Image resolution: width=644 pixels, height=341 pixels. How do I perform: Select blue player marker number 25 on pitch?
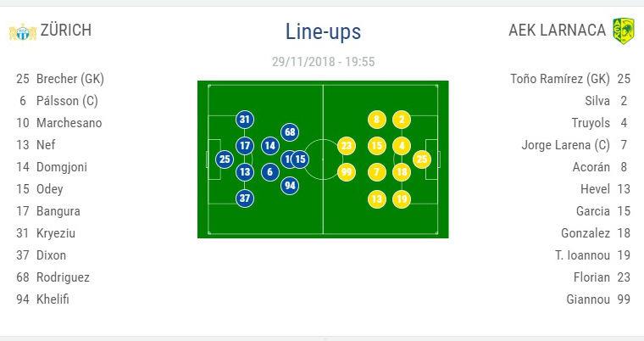point(225,159)
